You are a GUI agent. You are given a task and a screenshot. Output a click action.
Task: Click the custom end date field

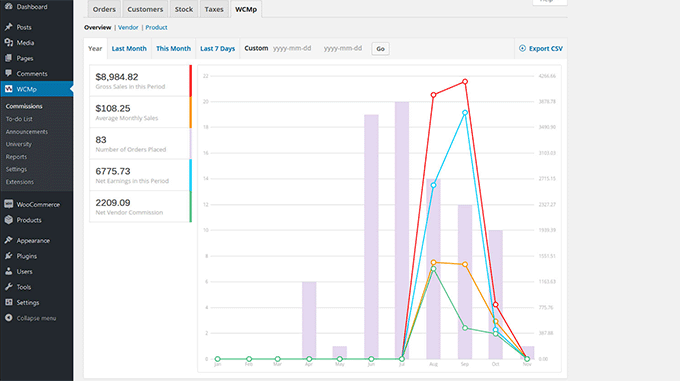[x=343, y=48]
